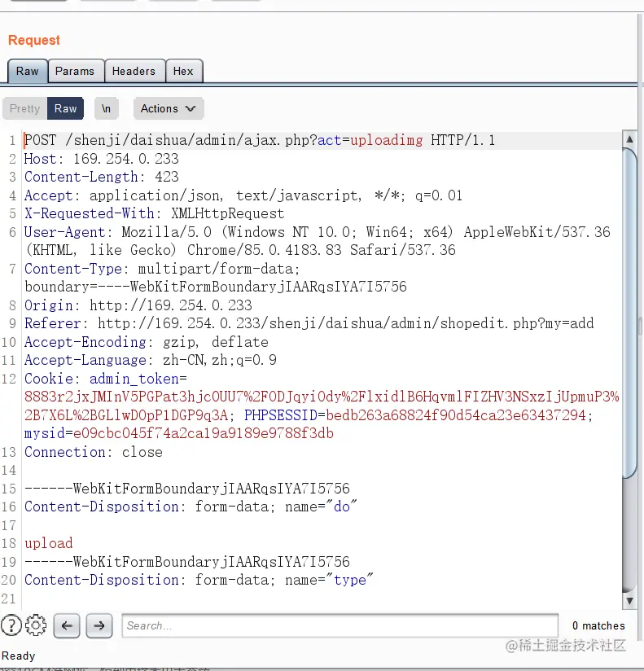
Task: Click the line 15 WebKitFormBoundary line
Action: [187, 489]
